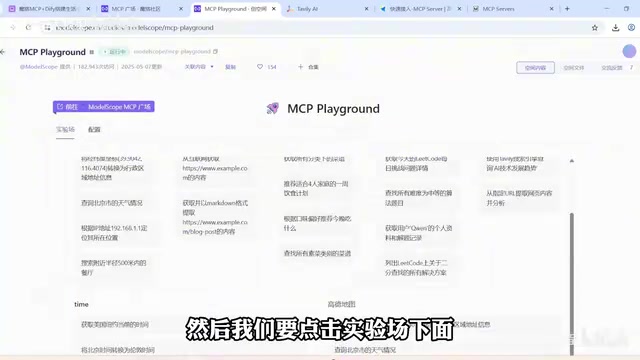Select example 获取美国纽约当前的时间 under time

115,324
